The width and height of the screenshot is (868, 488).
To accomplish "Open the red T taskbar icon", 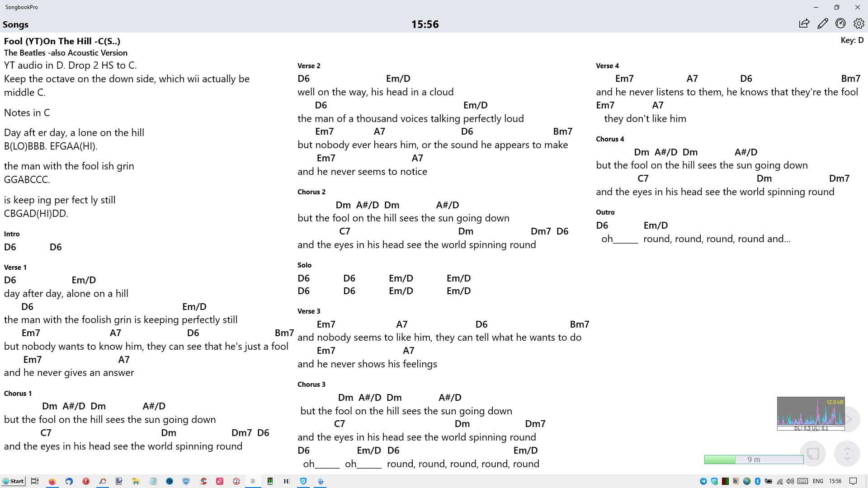I will (86, 481).
